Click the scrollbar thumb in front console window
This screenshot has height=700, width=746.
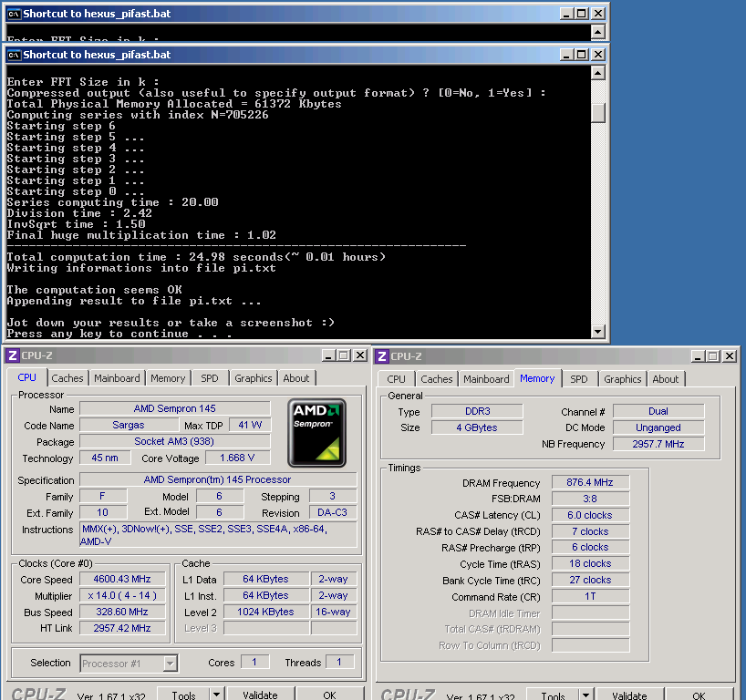coord(597,113)
